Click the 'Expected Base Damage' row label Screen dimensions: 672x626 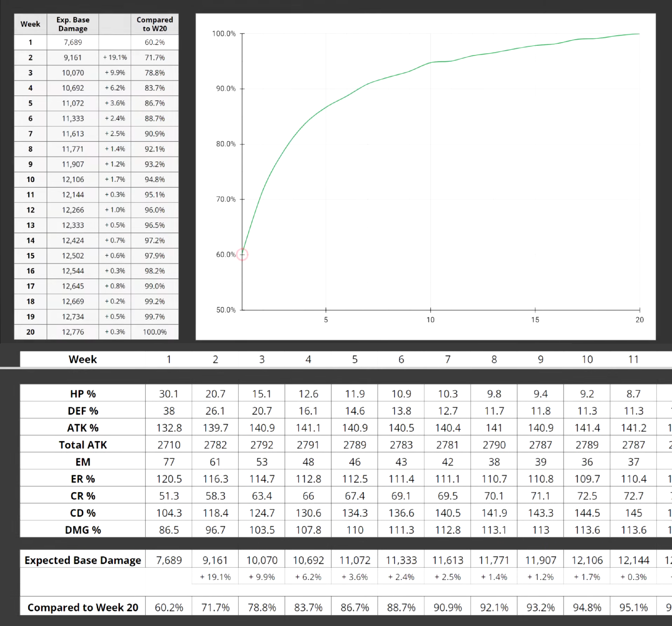pyautogui.click(x=83, y=560)
